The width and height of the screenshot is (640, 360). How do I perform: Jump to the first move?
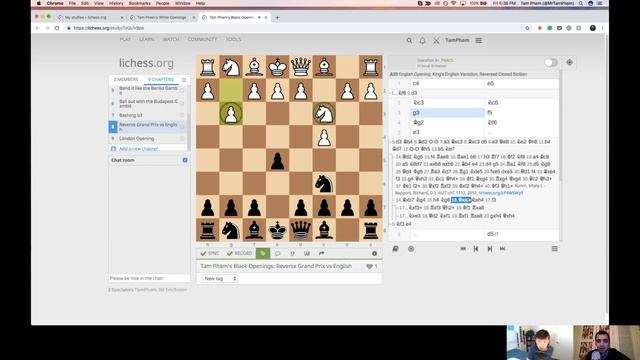[463, 249]
